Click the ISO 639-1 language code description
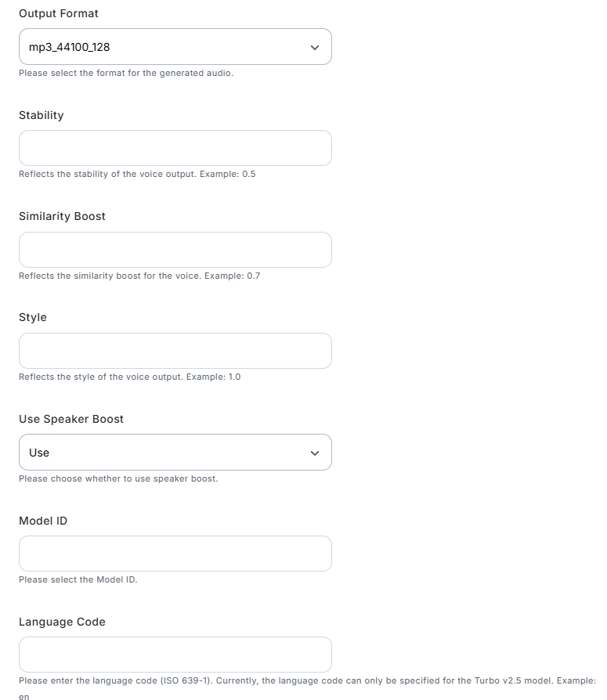Viewport: 607px width, 700px height. point(307,688)
